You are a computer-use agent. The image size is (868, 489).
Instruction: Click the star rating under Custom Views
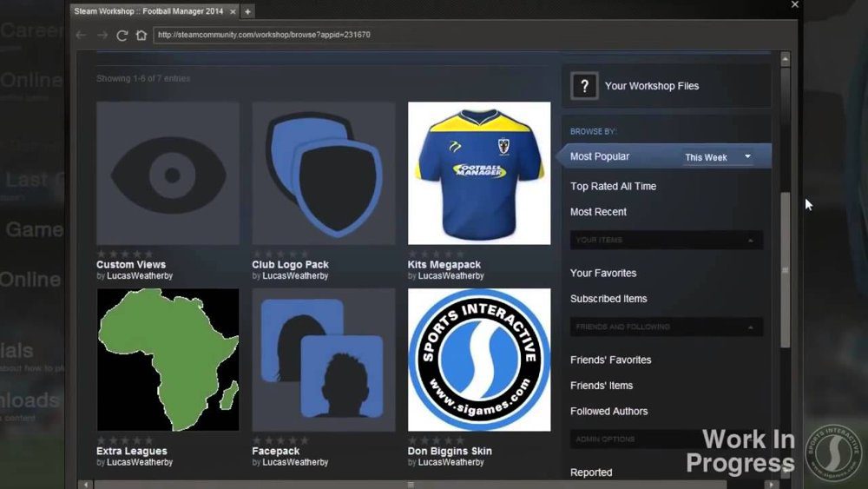124,254
